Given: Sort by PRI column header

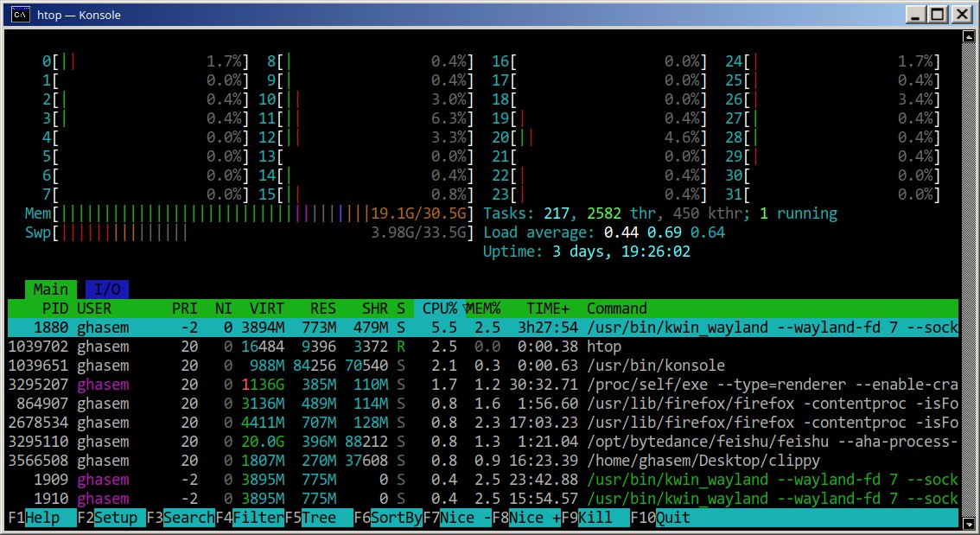Looking at the screenshot, I should point(184,309).
